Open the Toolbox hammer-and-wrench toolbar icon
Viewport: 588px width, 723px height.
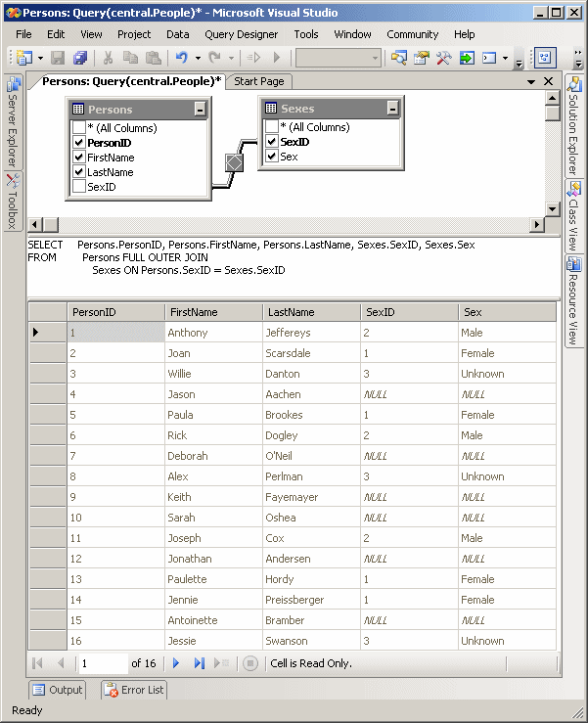pos(443,58)
